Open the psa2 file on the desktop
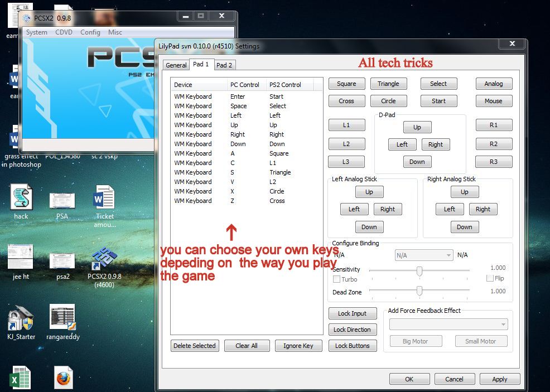Image resolution: width=550 pixels, height=392 pixels. [61, 259]
